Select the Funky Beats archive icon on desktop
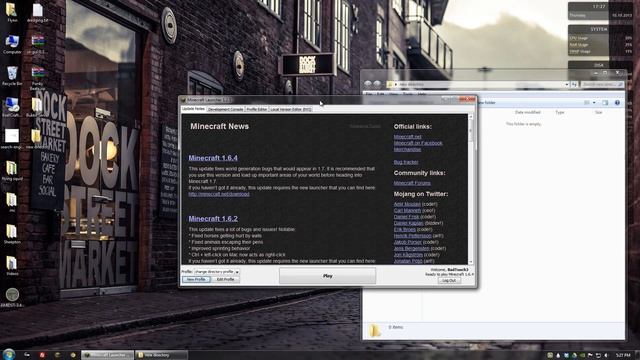Image resolution: width=640 pixels, height=360 pixels. 37,78
